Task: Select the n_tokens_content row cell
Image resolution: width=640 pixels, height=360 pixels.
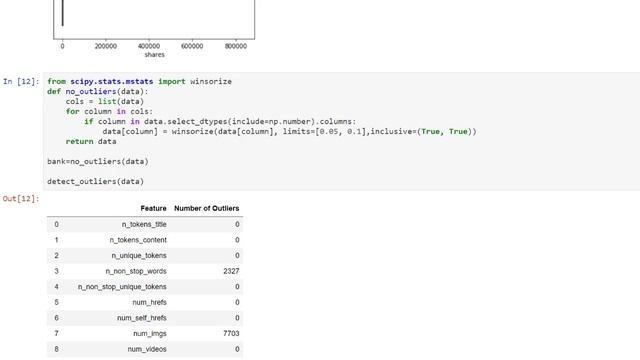Action: pos(138,240)
